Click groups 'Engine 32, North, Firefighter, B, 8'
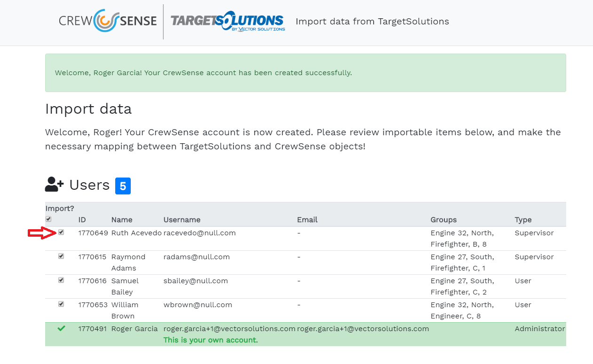The height and width of the screenshot is (364, 593). point(462,239)
